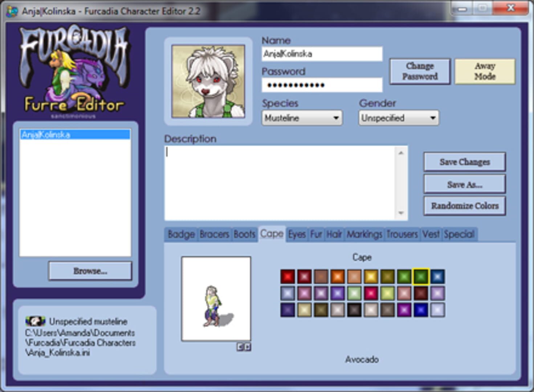Screen dimensions: 534x392
Task: Click the left rotation arrow under the character preview
Action: pos(240,347)
